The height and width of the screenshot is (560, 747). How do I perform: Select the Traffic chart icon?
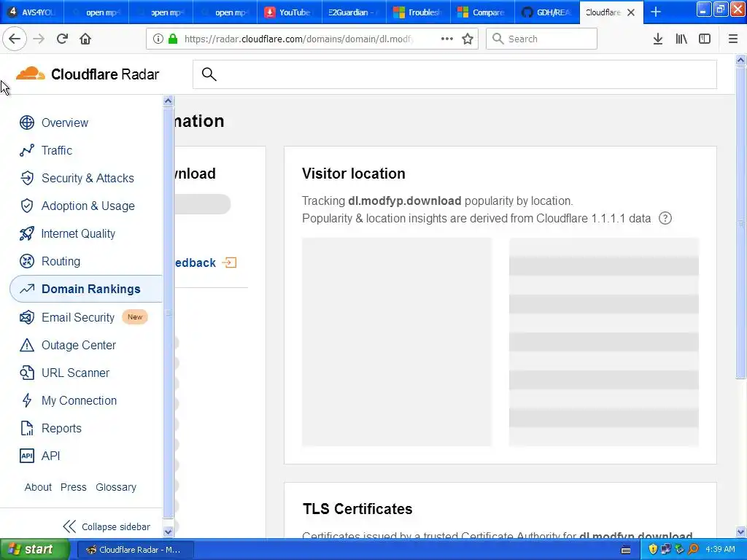[27, 150]
